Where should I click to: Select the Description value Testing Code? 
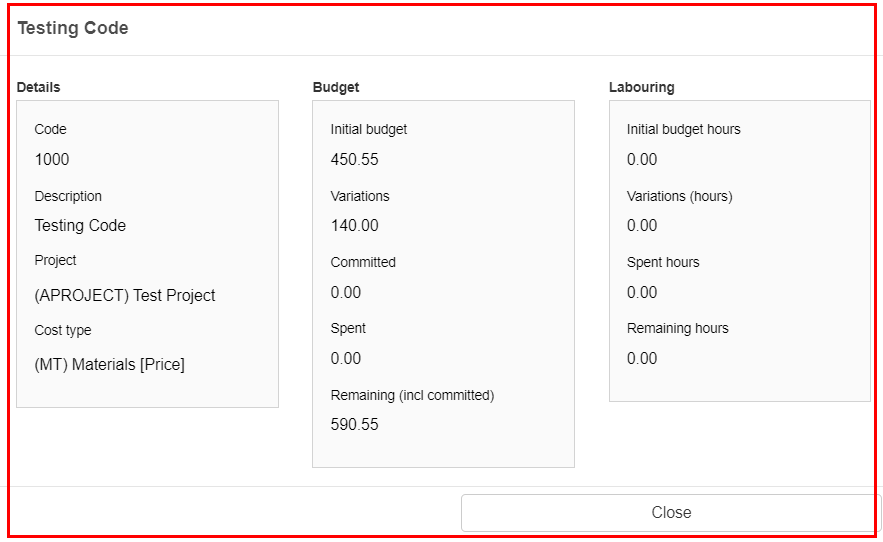tap(80, 225)
